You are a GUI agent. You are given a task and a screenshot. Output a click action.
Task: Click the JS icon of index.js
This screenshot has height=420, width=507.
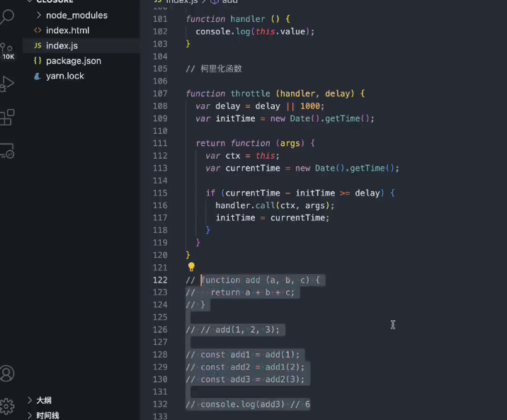[38, 45]
